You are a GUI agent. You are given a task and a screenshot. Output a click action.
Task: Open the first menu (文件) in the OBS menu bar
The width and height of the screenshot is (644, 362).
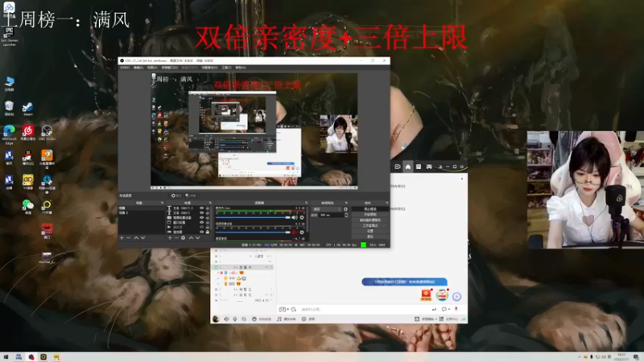point(125,68)
